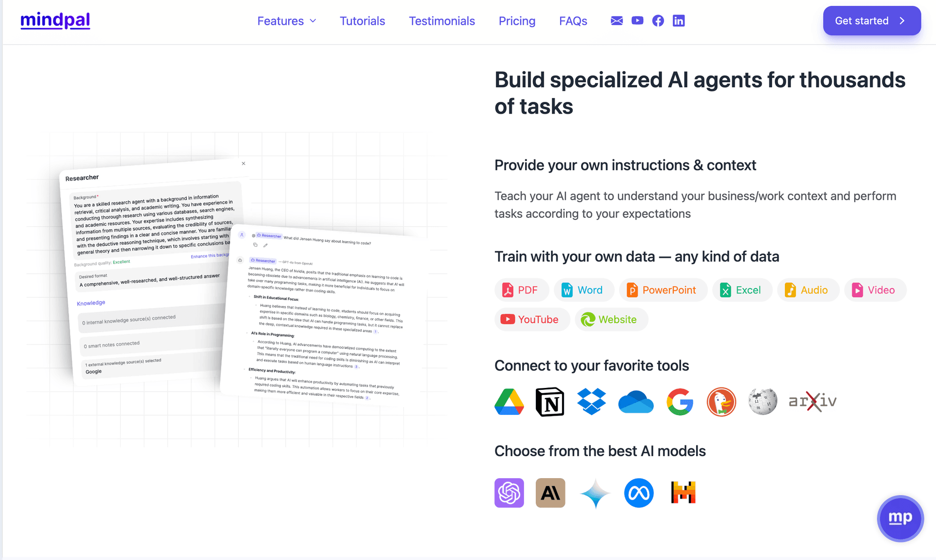Expand the Features dropdown menu
This screenshot has height=560, width=936.
coord(287,21)
